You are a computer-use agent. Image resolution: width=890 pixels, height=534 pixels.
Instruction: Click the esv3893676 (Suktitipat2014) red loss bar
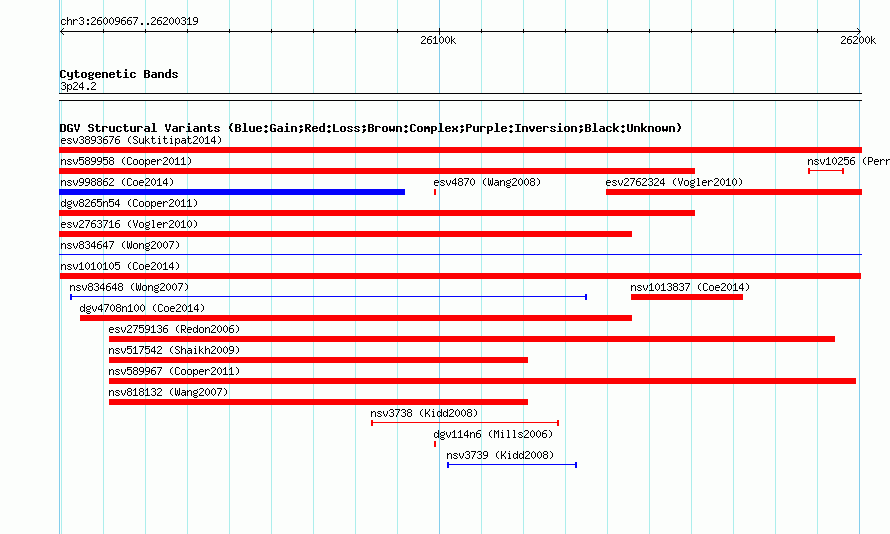pos(460,150)
